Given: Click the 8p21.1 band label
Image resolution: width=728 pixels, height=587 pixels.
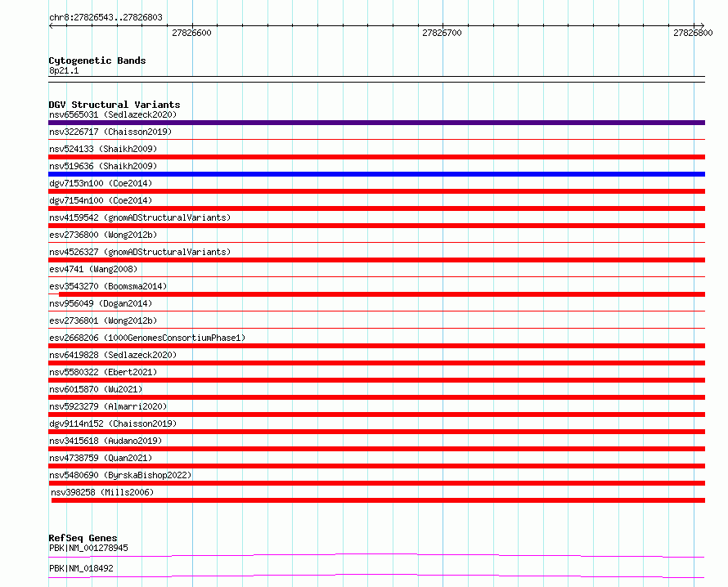Looking at the screenshot, I should [64, 70].
